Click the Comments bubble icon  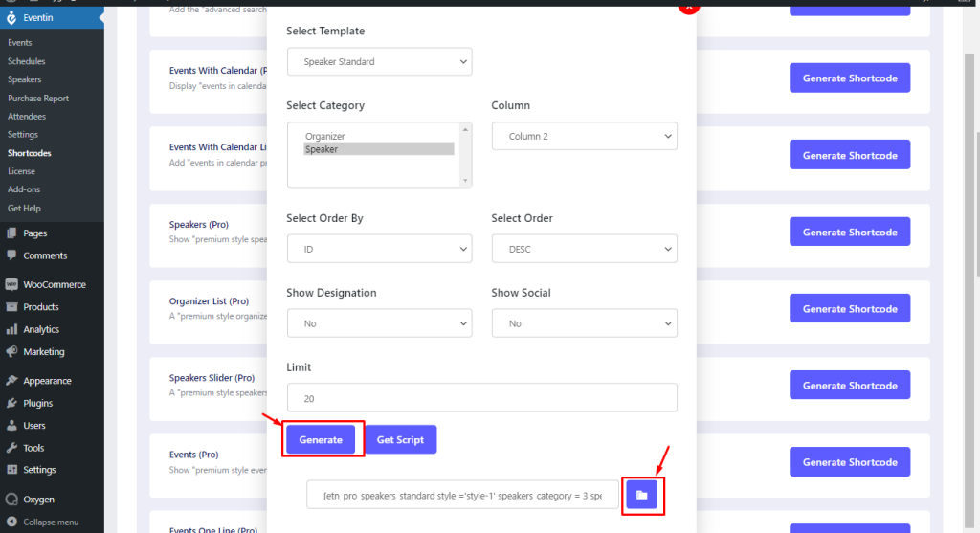pos(11,255)
